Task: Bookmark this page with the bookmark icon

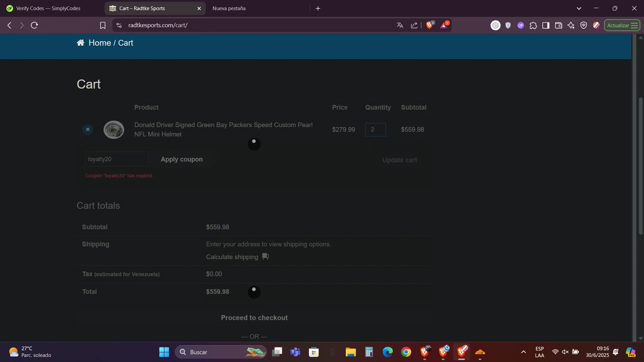Action: click(x=103, y=25)
